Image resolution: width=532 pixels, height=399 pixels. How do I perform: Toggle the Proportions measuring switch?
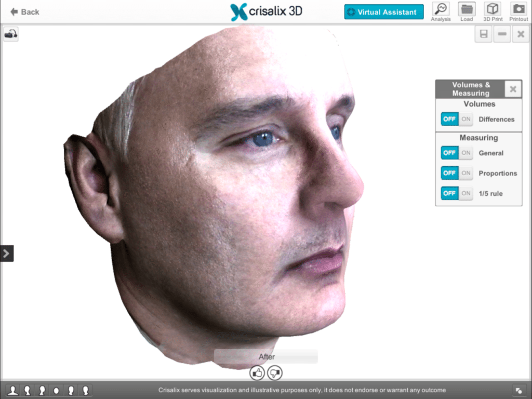click(457, 173)
